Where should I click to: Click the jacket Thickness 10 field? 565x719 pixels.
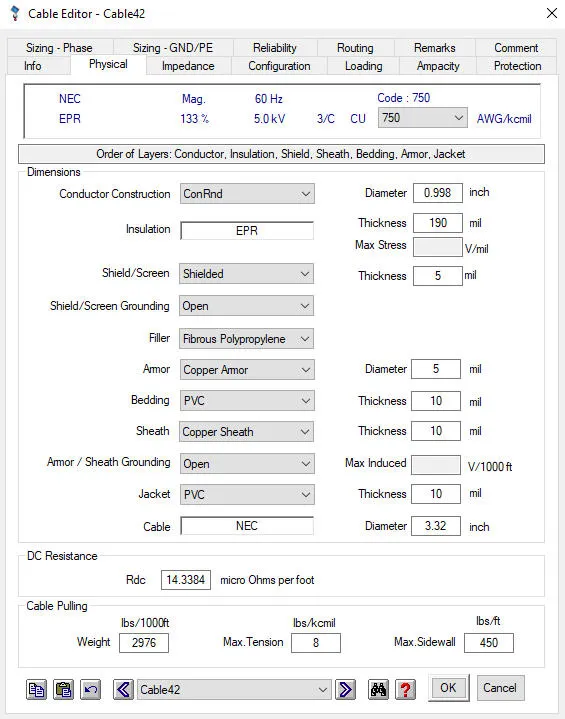(436, 494)
